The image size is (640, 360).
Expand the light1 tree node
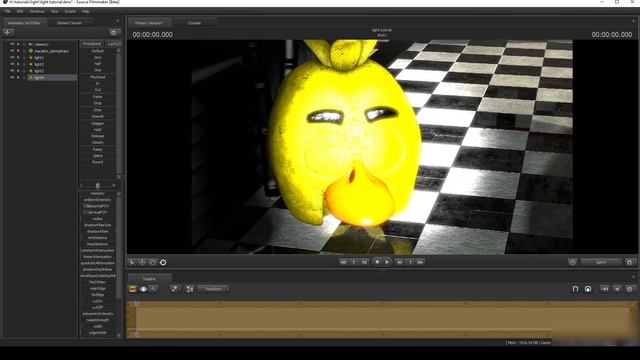[24, 58]
